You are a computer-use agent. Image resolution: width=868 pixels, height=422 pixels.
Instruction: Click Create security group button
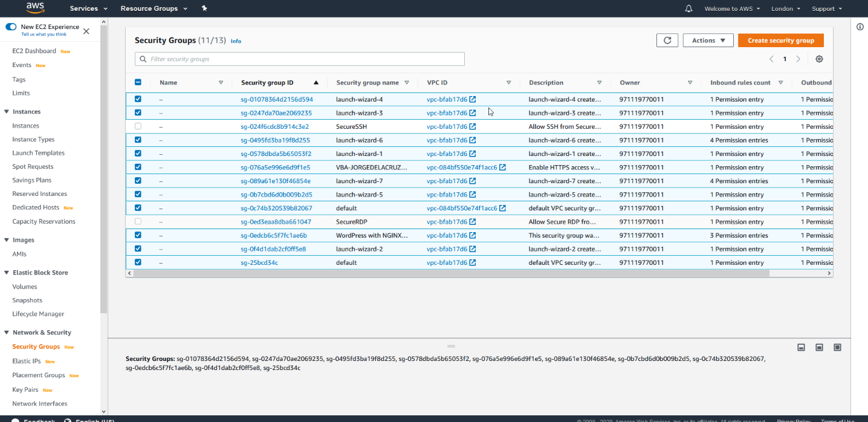click(781, 41)
